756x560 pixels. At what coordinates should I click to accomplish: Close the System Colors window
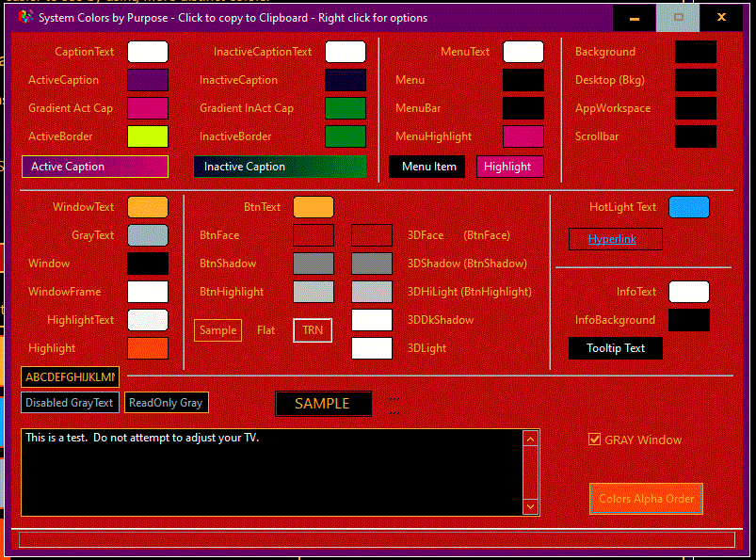(721, 18)
